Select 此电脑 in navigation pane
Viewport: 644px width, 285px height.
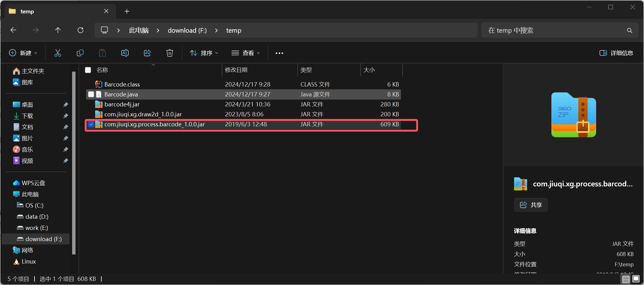click(26, 194)
